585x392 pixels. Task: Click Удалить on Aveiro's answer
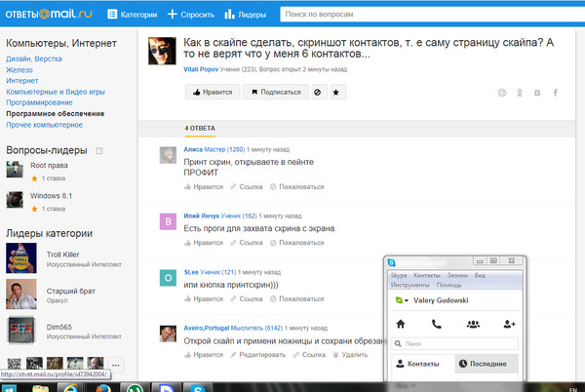point(350,355)
